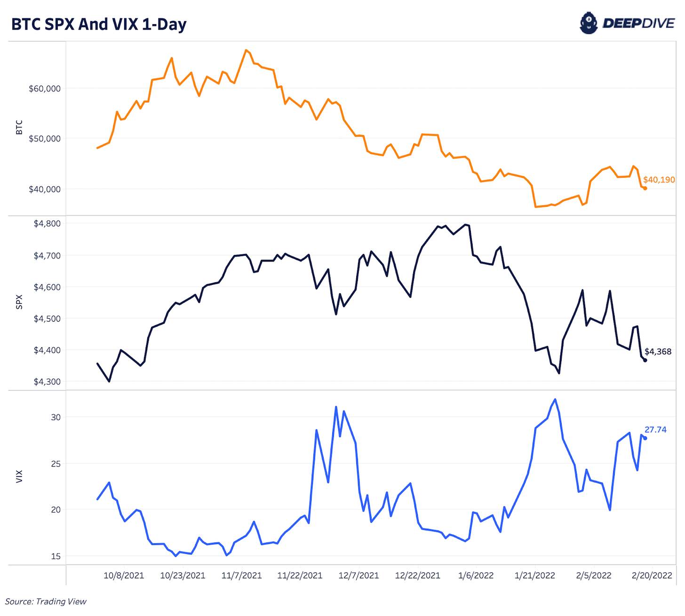Click the rotated BTC axis label

coord(19,127)
